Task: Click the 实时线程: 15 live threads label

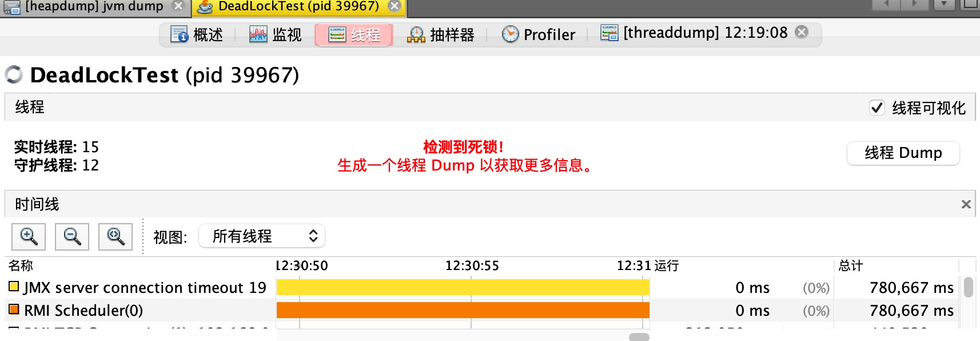Action: click(x=56, y=147)
